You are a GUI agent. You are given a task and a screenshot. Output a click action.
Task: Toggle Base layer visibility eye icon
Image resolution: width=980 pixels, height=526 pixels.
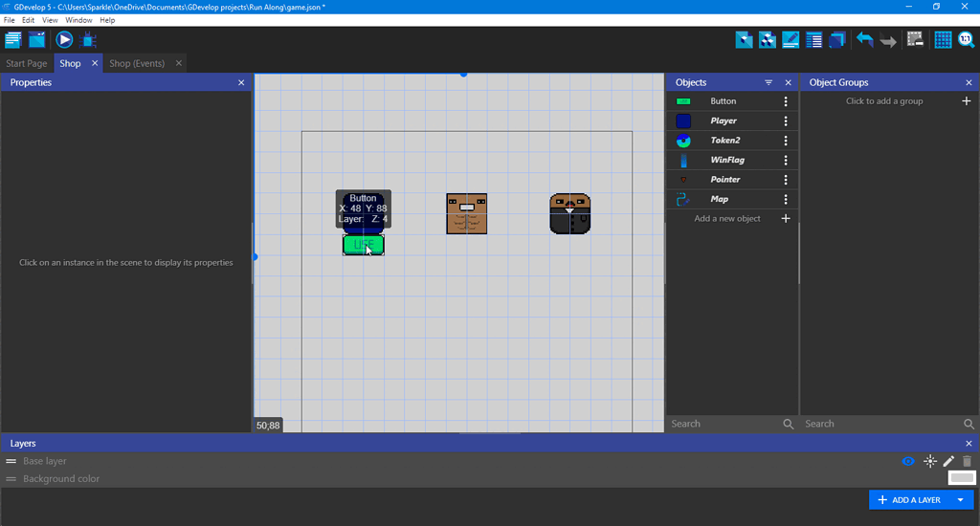click(x=908, y=462)
